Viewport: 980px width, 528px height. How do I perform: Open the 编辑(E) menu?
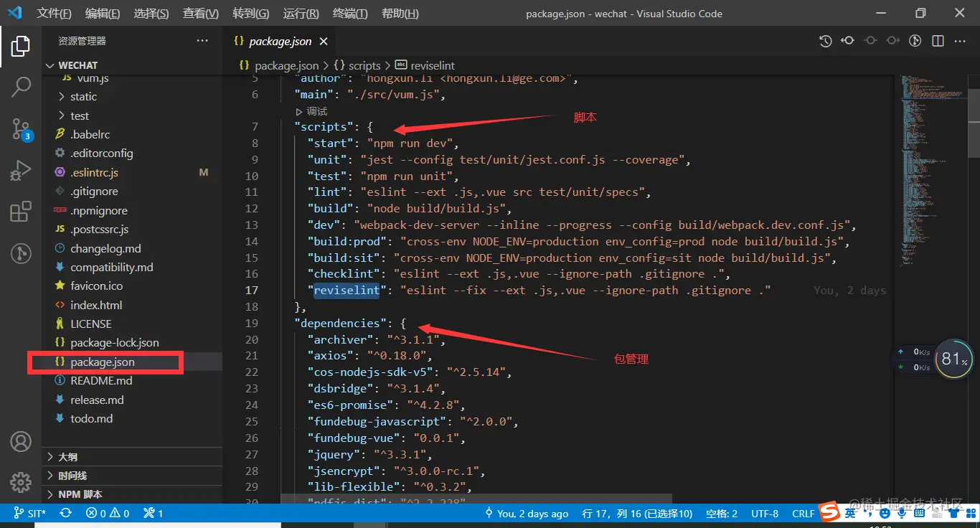point(103,14)
